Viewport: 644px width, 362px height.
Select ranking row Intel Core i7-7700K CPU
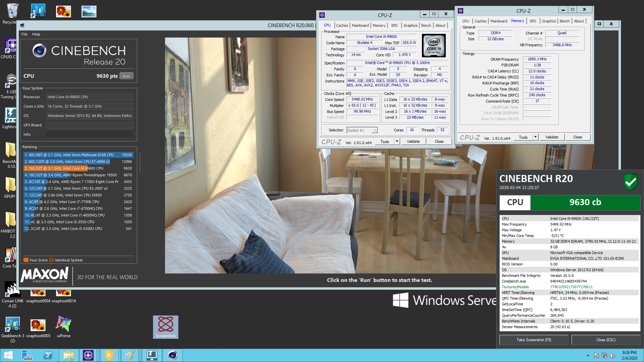point(78,202)
